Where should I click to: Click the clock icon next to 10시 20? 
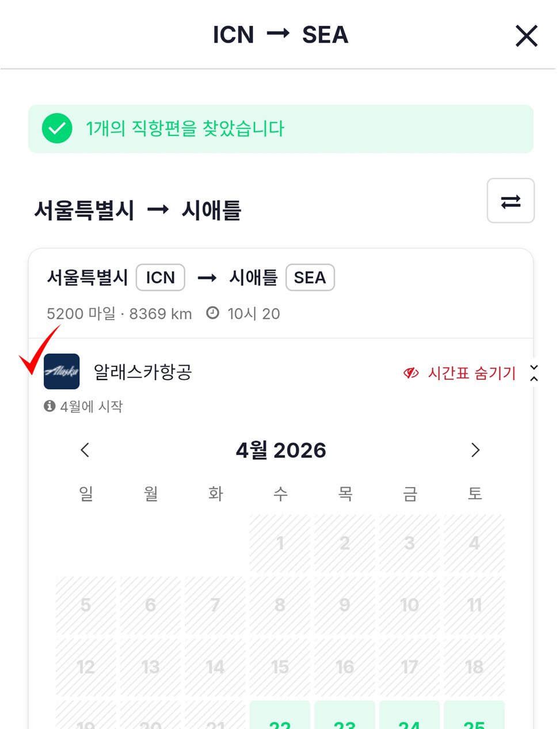click(x=213, y=313)
